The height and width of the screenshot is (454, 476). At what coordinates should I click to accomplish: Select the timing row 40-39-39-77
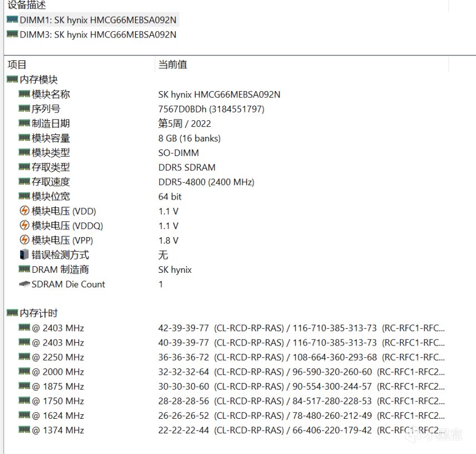(x=301, y=343)
